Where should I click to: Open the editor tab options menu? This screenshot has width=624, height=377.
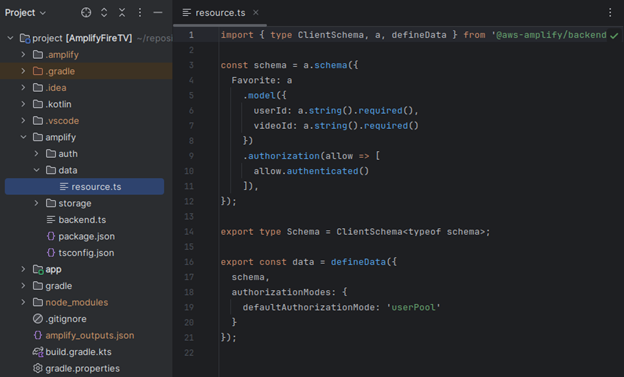[610, 13]
